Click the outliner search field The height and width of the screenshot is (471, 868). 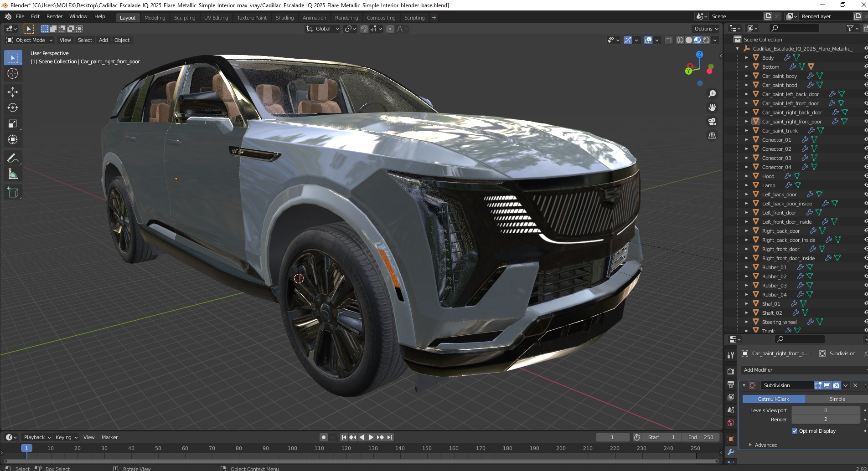click(x=794, y=28)
